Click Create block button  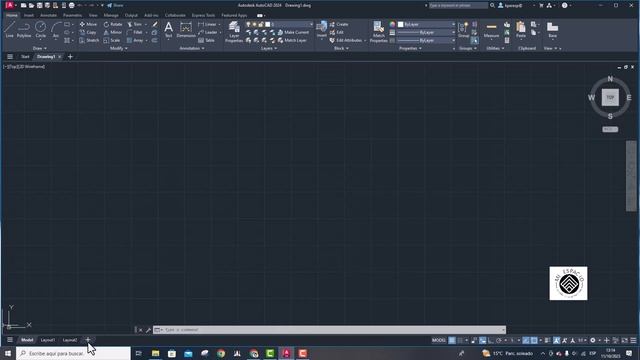click(339, 24)
